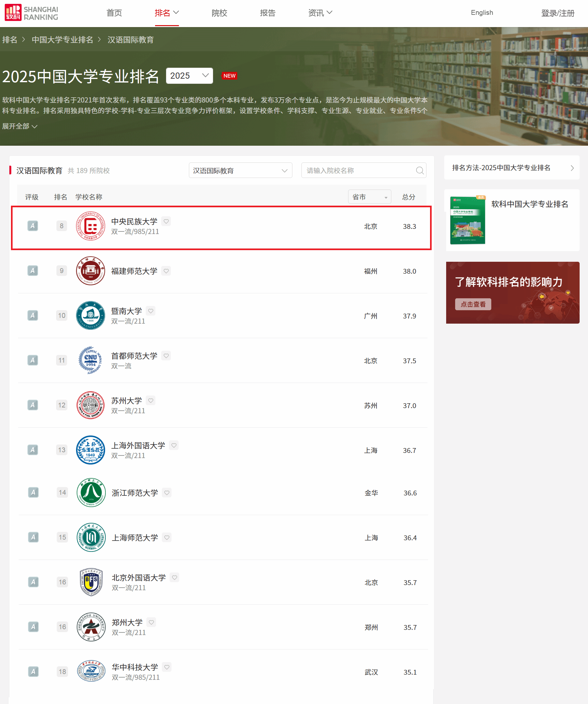This screenshot has height=704, width=588.
Task: Click the 浙江师范大学 university emblem
Action: coord(91,493)
